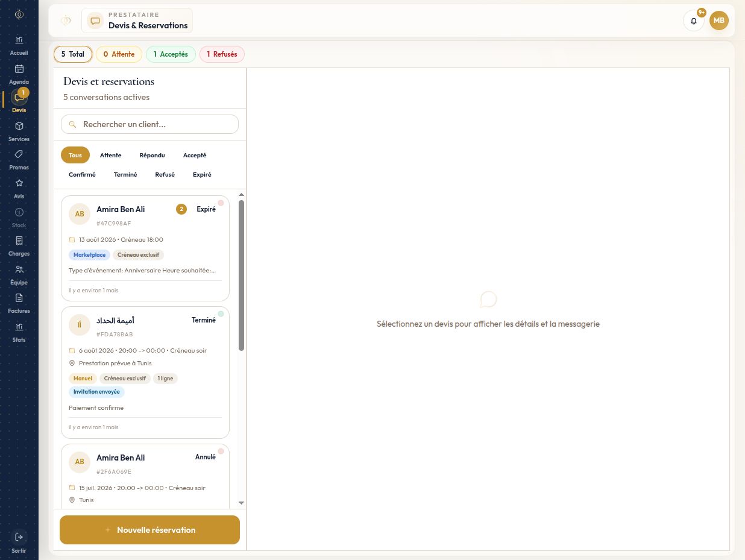Open the Stats chart icon
Viewport: 745px width, 560px height.
click(x=19, y=327)
